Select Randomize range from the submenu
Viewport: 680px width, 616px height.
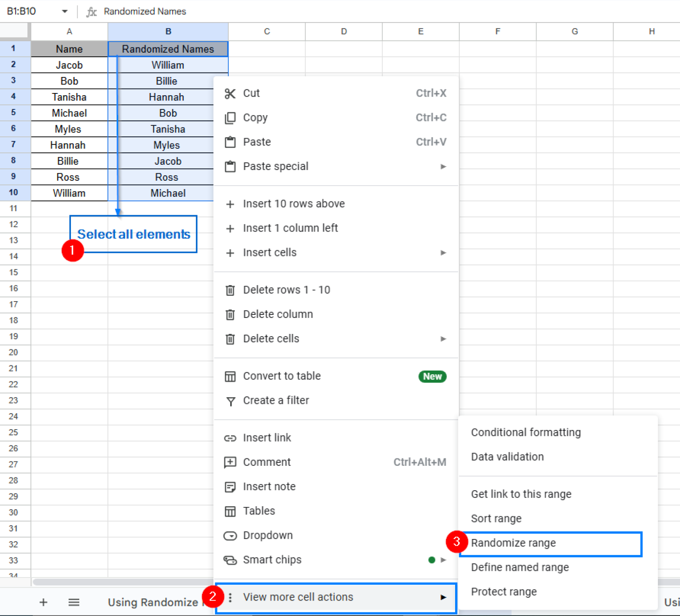(513, 543)
